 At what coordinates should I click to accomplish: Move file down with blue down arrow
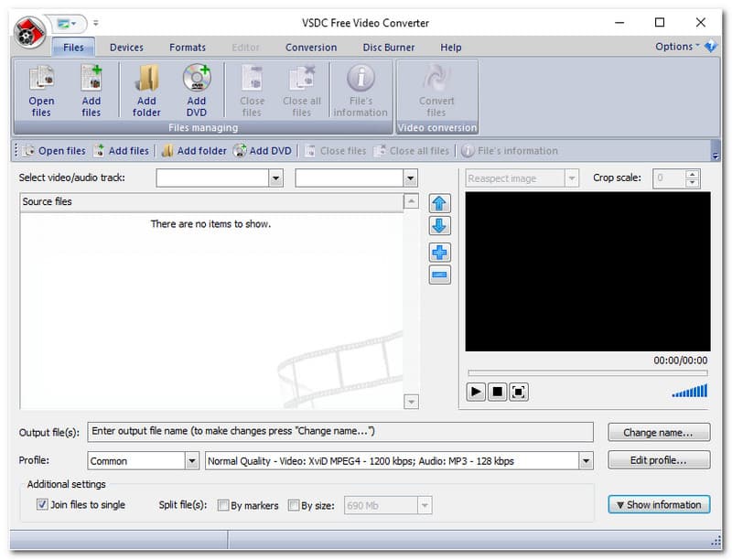point(439,226)
